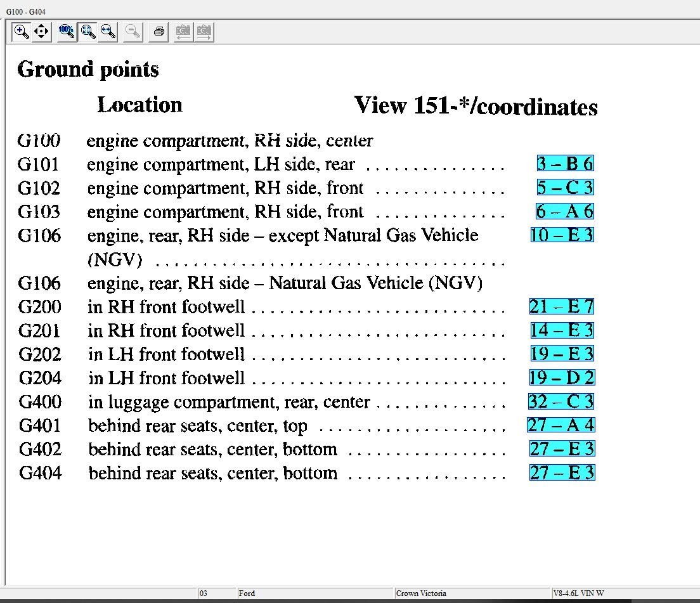Click the fit to page zoom icon
The width and height of the screenshot is (700, 603).
(x=87, y=31)
